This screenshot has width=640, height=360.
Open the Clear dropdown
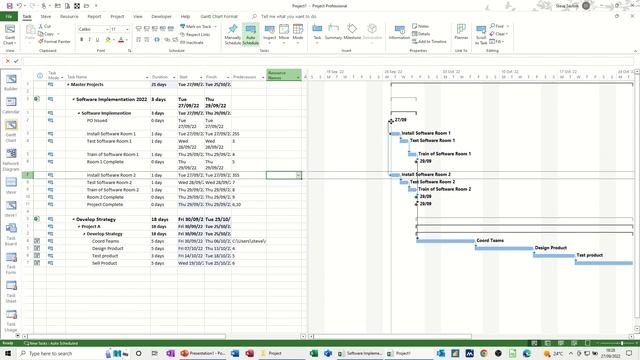point(499,34)
